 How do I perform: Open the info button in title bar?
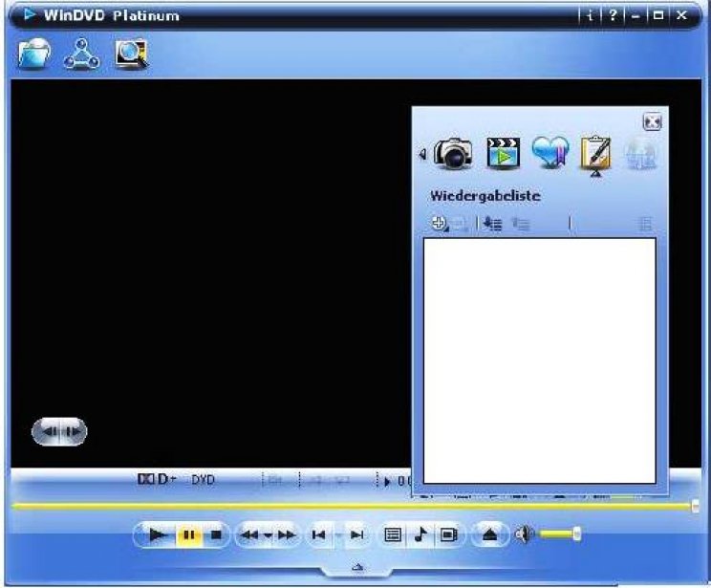[590, 15]
